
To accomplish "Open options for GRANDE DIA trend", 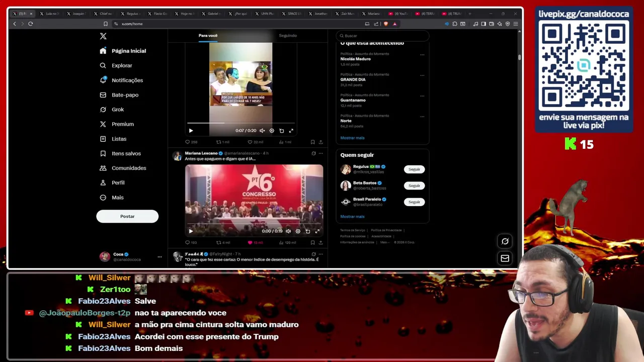I will tap(422, 75).
